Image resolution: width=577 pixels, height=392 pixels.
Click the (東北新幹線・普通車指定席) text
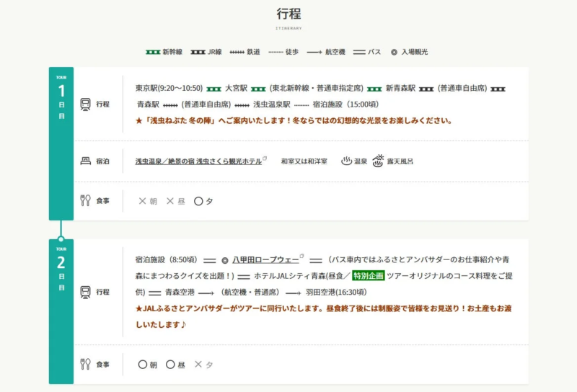point(317,88)
